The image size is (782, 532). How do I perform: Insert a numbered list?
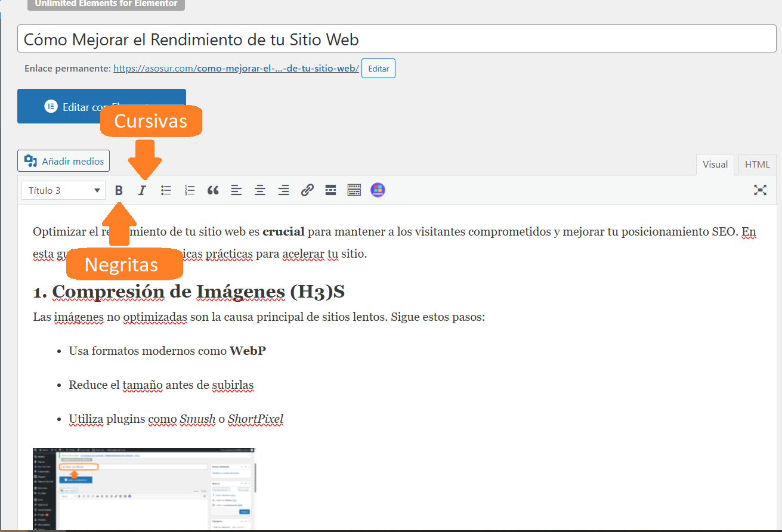(190, 190)
